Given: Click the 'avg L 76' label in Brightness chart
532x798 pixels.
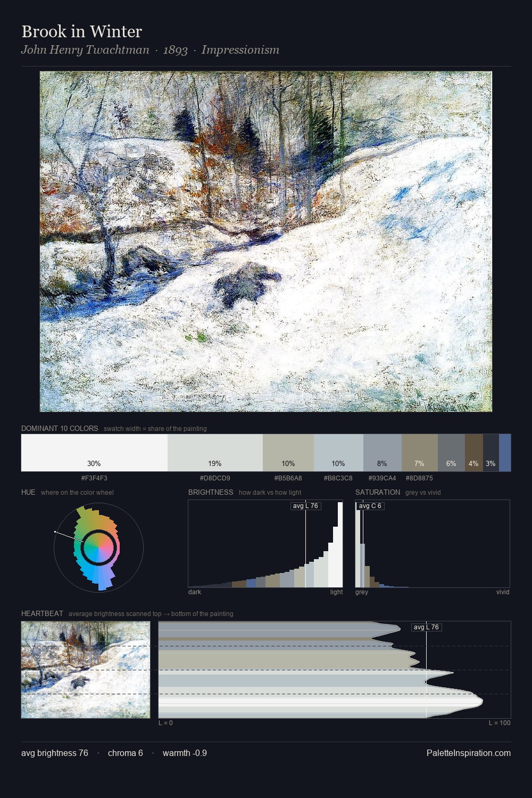Looking at the screenshot, I should point(306,506).
